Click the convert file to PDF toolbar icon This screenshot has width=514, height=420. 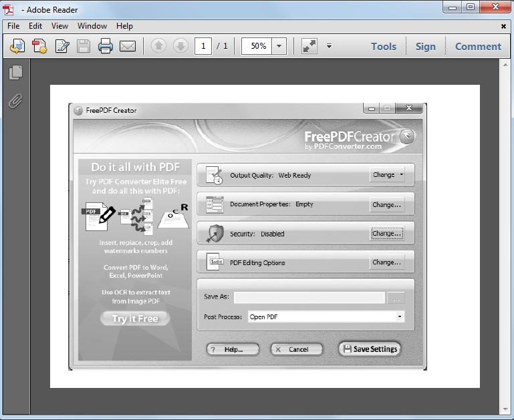[17, 46]
